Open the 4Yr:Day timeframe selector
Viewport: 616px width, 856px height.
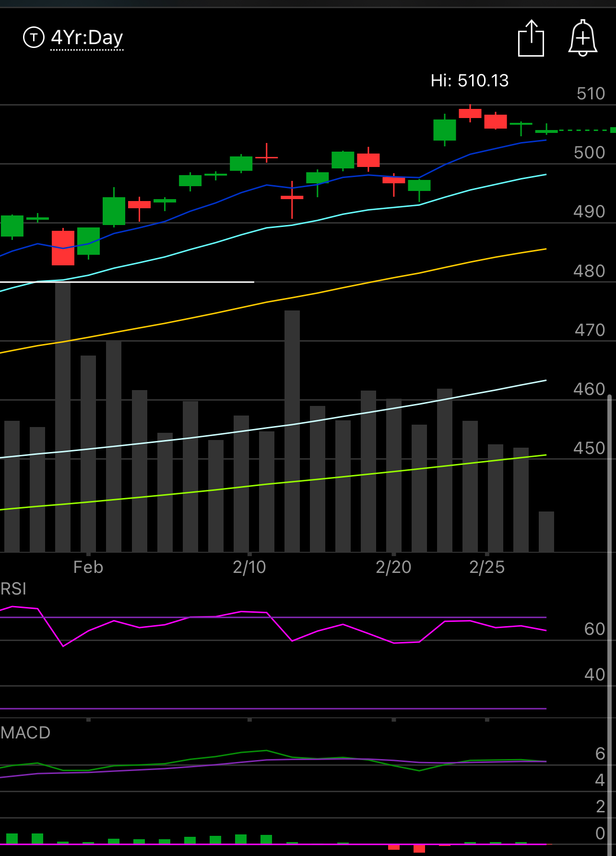pyautogui.click(x=87, y=37)
